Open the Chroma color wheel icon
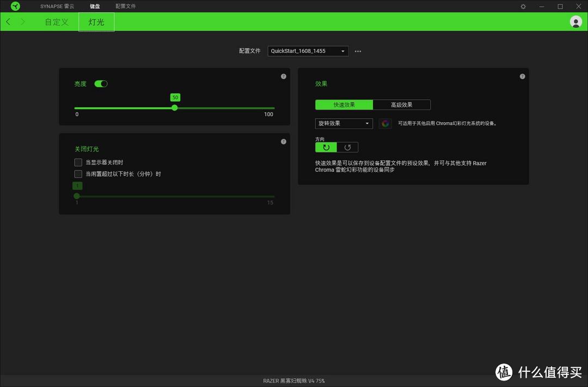 (x=385, y=124)
